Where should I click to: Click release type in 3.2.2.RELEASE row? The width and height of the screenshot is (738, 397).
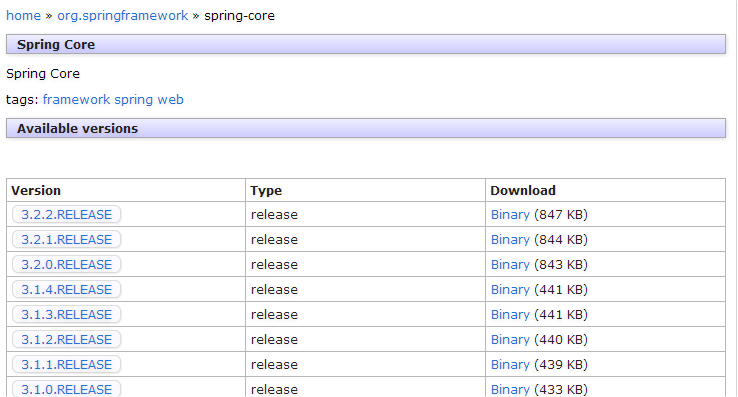(274, 214)
